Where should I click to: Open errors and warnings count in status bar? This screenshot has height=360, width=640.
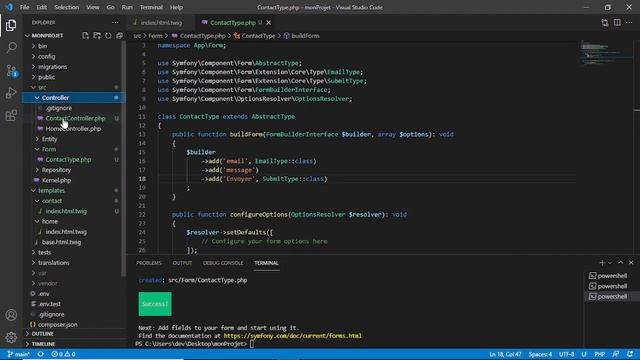[x=63, y=354]
